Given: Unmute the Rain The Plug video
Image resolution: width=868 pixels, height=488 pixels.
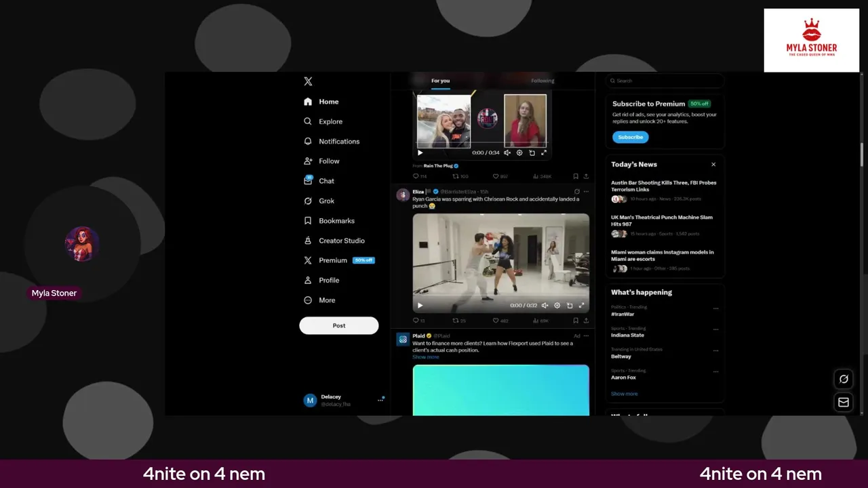Looking at the screenshot, I should click(507, 152).
